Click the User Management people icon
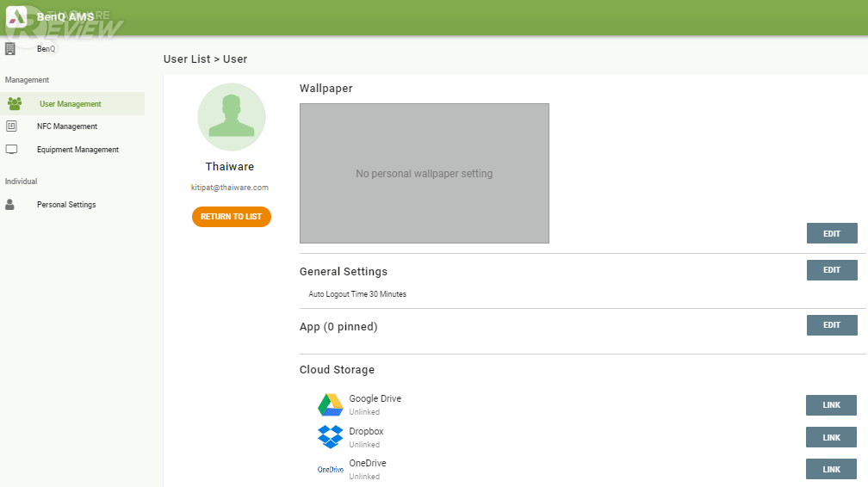Viewport: 868px width, 487px height. pos(15,103)
